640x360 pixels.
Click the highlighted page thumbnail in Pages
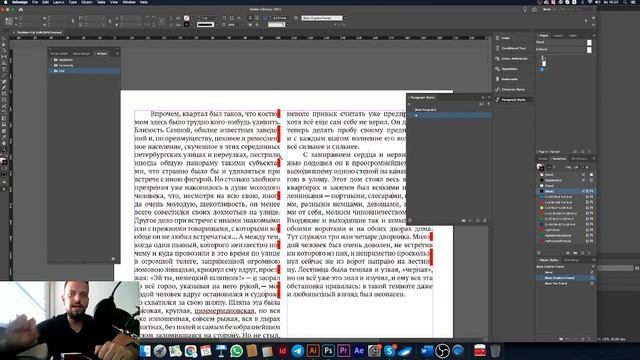click(x=542, y=70)
